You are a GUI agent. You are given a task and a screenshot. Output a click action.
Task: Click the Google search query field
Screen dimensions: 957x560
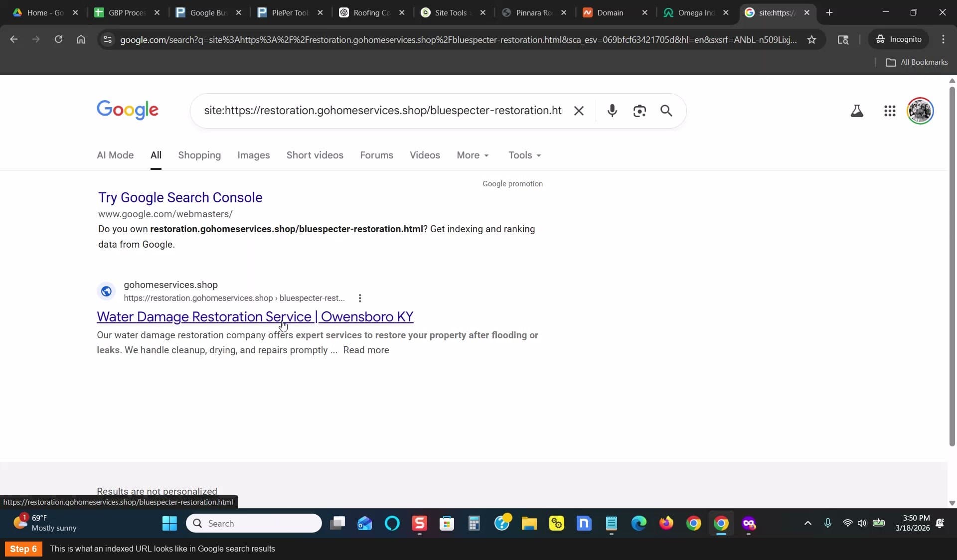point(382,111)
